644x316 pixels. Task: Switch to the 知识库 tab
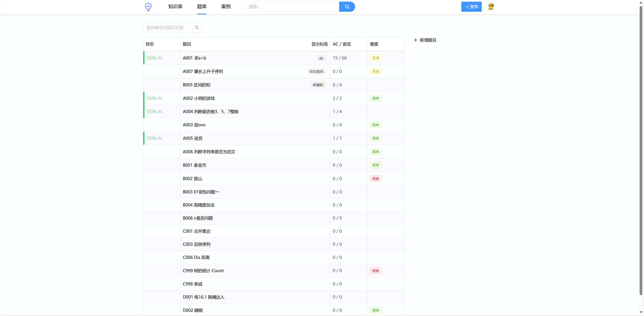click(175, 7)
